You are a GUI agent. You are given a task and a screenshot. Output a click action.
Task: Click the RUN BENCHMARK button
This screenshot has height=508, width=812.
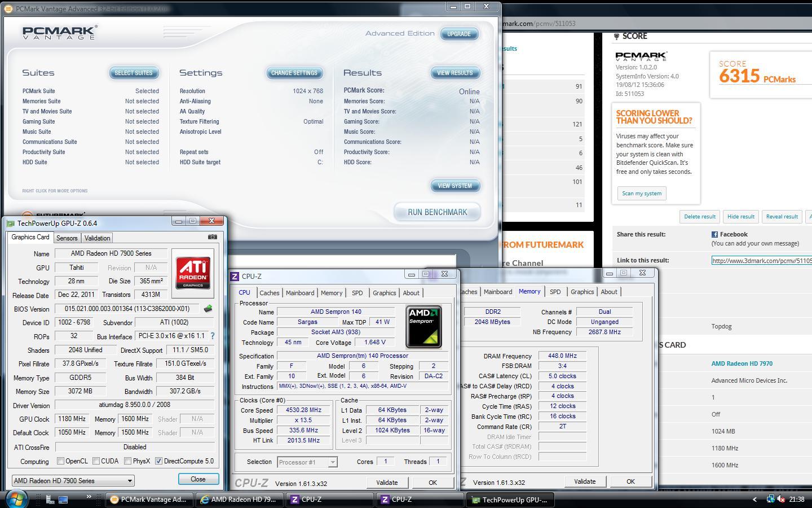pos(437,212)
